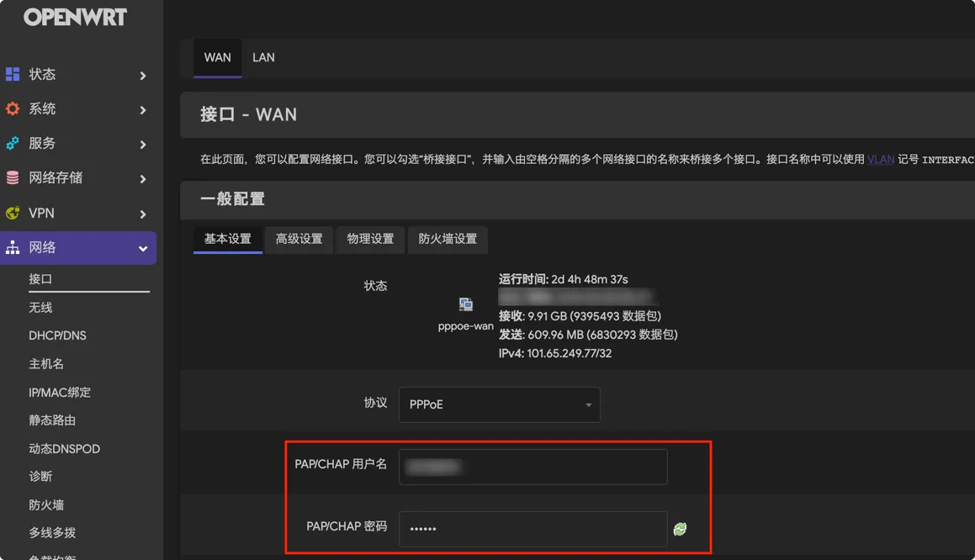Reveal password with green icon

(x=681, y=529)
